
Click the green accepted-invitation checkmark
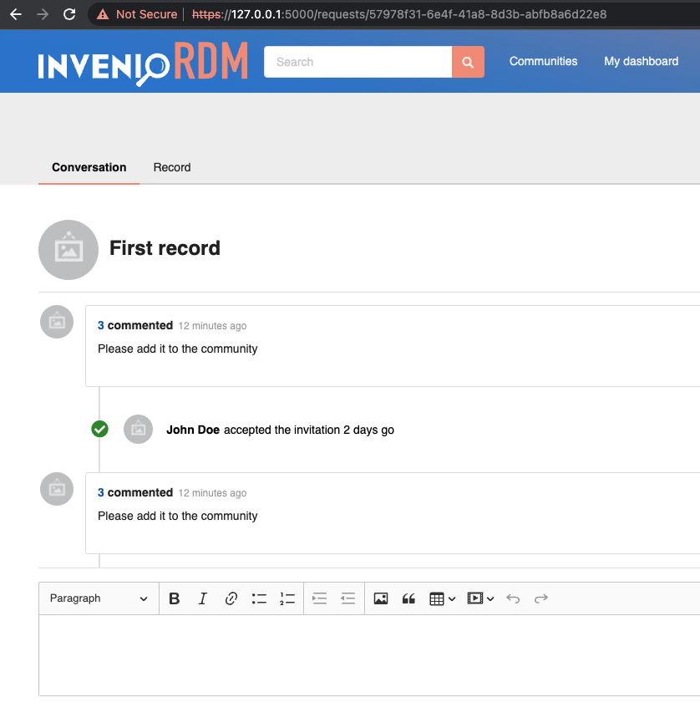coord(99,429)
